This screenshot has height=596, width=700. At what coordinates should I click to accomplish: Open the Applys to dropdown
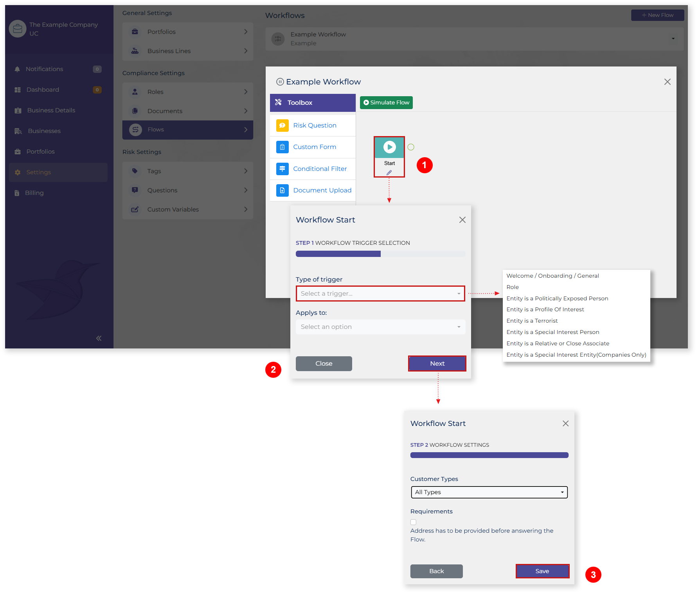point(380,327)
